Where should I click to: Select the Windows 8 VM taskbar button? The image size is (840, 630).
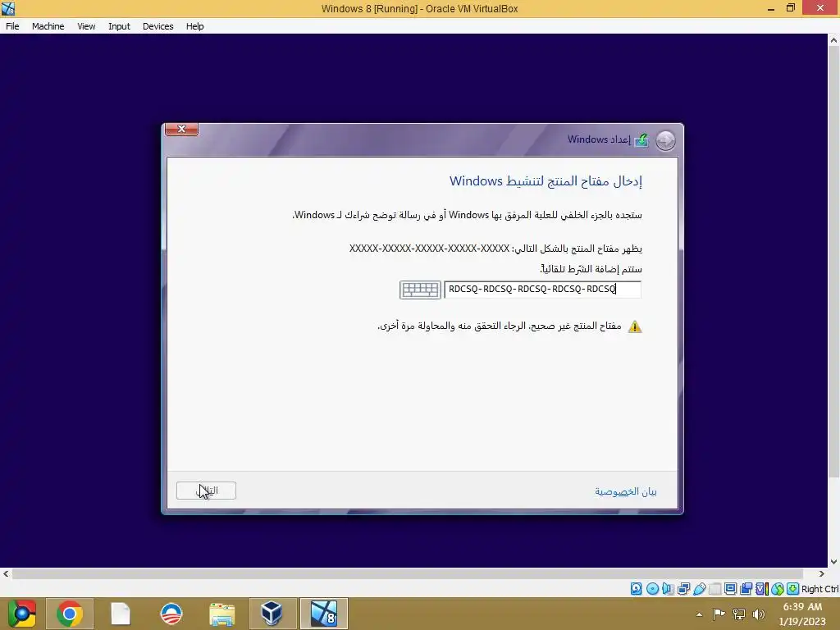point(323,614)
